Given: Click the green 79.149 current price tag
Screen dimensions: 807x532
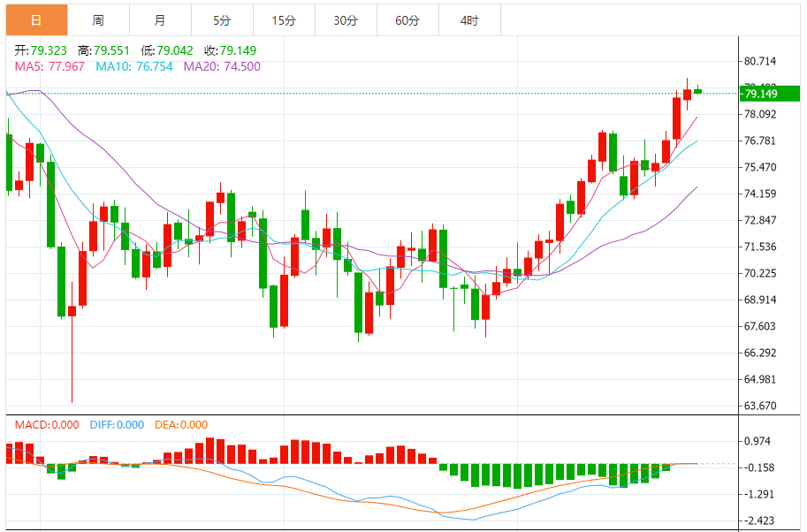Looking at the screenshot, I should (770, 94).
